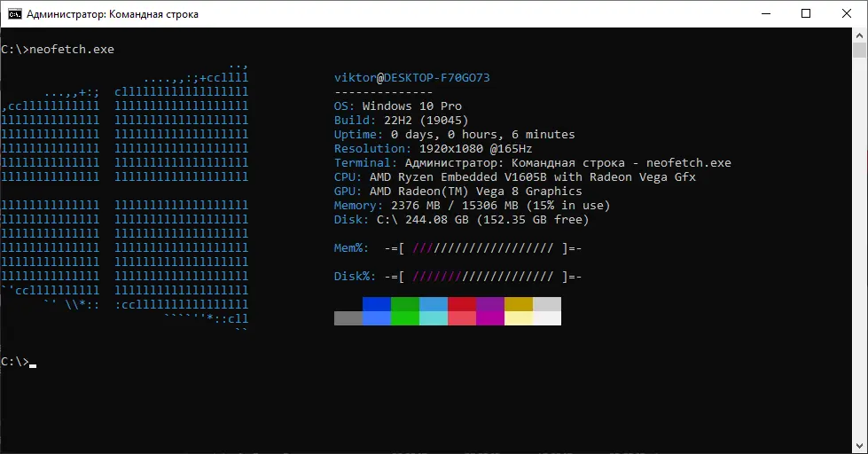Viewport: 868px width, 454px height.
Task: Select the white swatch in bottom row
Action: click(x=547, y=318)
